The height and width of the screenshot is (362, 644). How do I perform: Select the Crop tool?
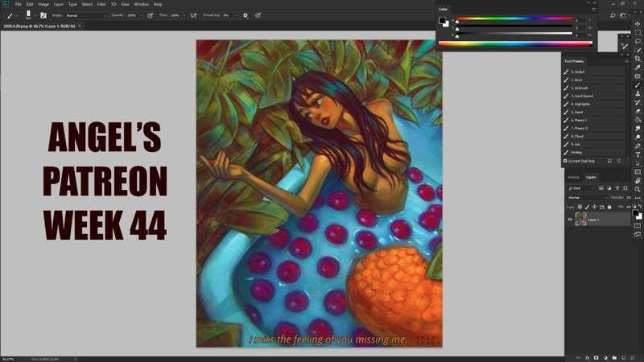[x=638, y=59]
